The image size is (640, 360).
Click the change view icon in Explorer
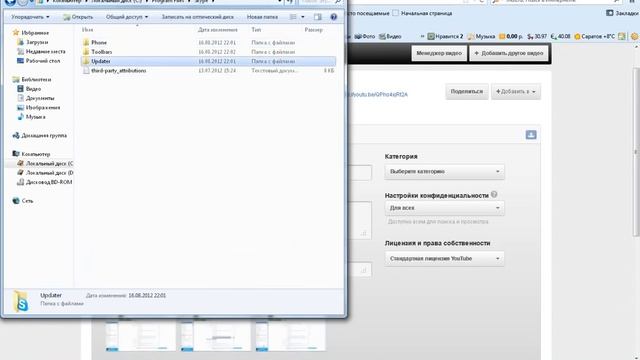point(293,17)
